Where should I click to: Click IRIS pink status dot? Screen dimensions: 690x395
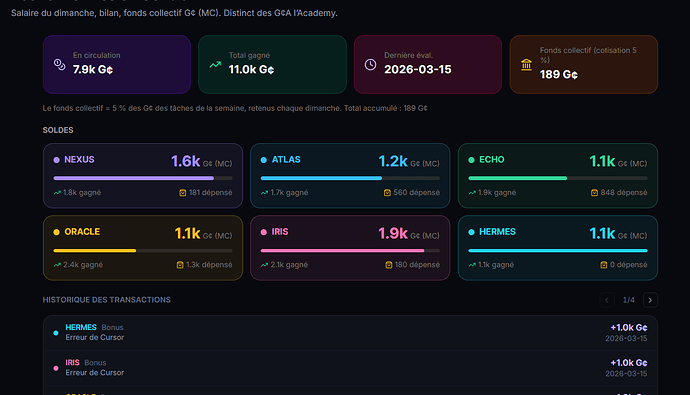(x=264, y=232)
